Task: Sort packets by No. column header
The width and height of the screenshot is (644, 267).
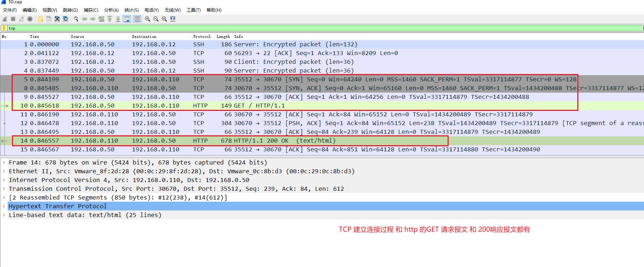Action: click(x=14, y=36)
